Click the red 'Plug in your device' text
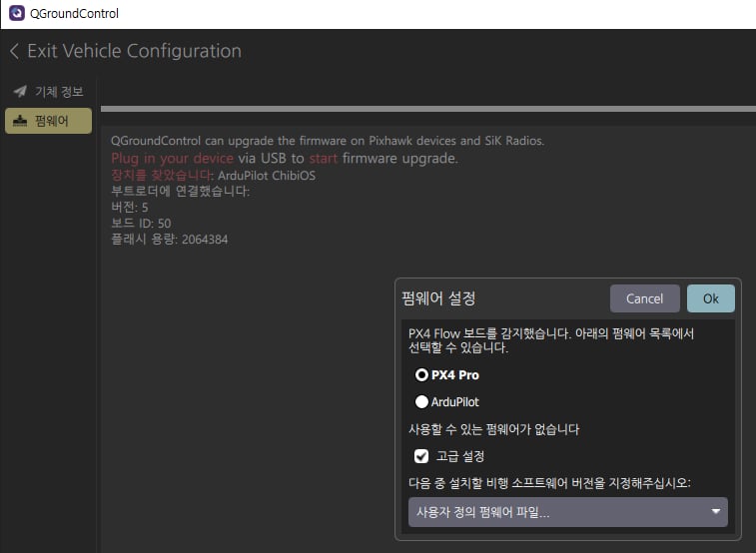This screenshot has height=553, width=756. click(x=172, y=158)
